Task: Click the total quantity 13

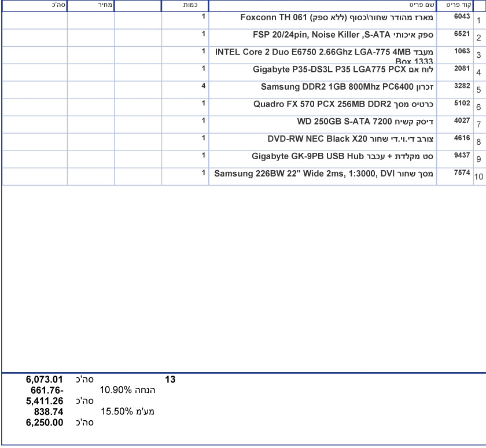Action: (x=170, y=380)
